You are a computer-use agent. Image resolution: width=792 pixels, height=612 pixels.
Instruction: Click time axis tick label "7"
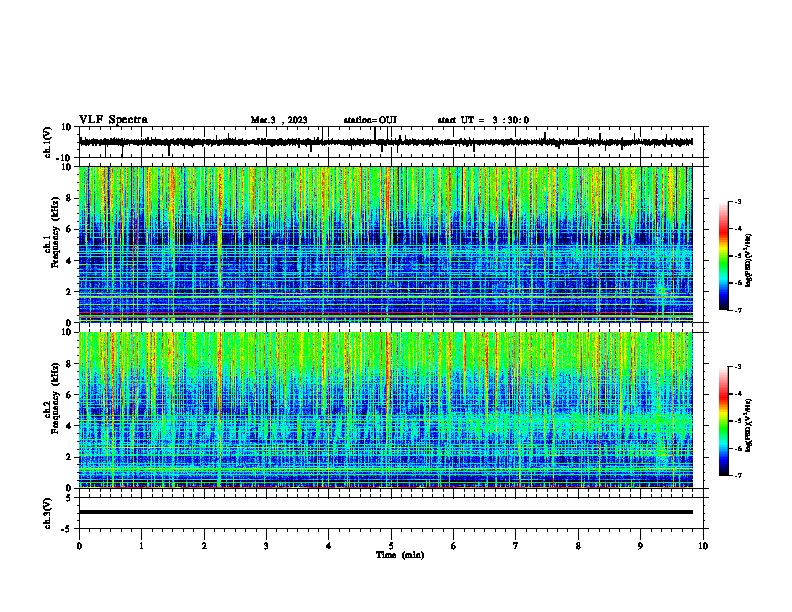[516, 546]
